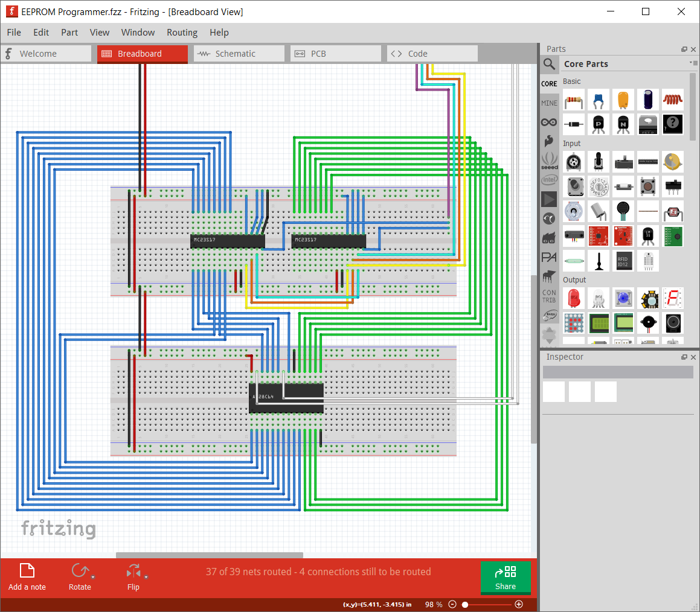The height and width of the screenshot is (612, 700).
Task: Open the Edit menu
Action: [x=41, y=33]
